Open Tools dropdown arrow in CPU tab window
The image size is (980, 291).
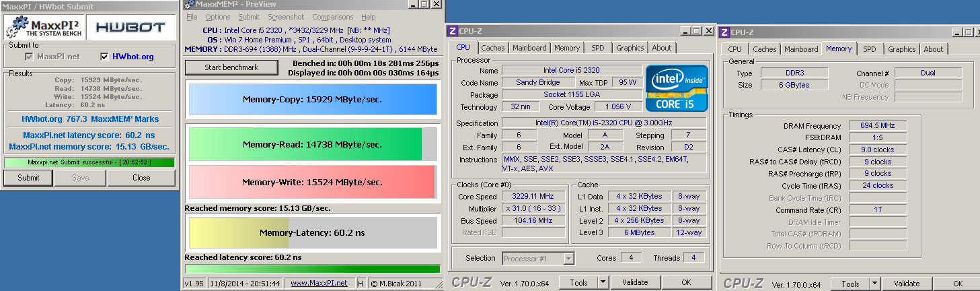click(x=603, y=283)
